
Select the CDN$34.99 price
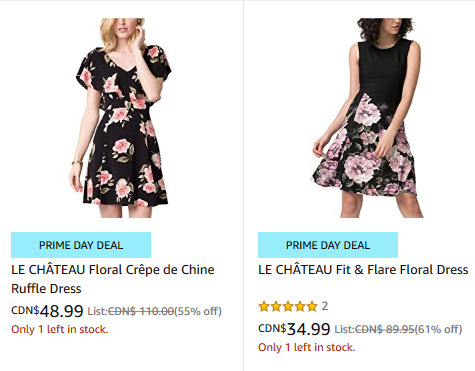(294, 329)
